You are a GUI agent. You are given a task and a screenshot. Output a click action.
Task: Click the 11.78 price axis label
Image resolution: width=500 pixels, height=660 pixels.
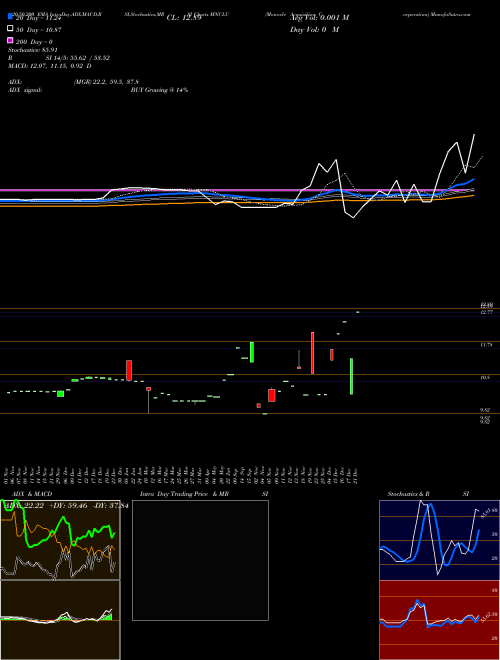[486, 345]
